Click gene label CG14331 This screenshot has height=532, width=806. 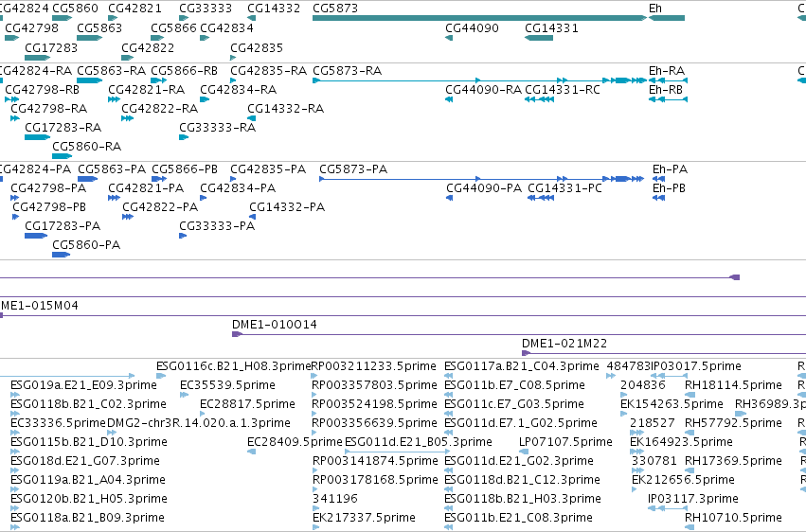[x=551, y=27]
